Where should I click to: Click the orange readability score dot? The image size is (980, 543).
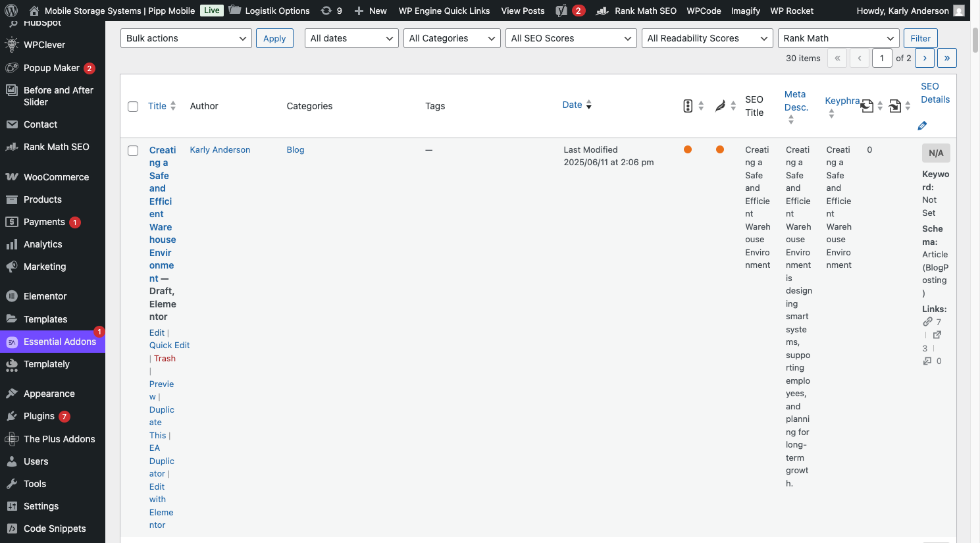(720, 149)
